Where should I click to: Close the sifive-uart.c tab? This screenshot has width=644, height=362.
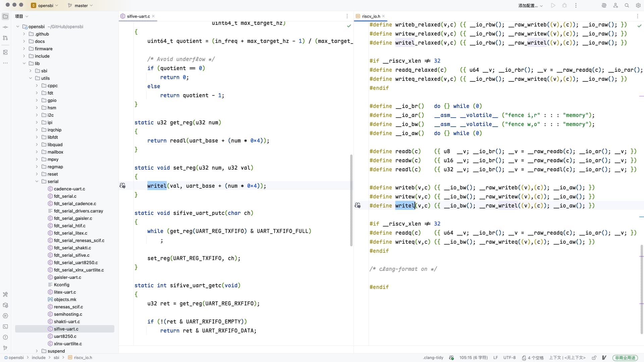pyautogui.click(x=153, y=16)
